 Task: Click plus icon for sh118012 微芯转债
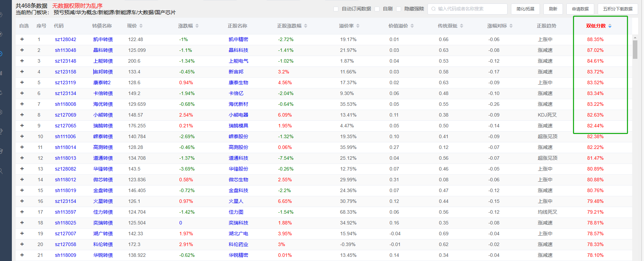(22, 180)
